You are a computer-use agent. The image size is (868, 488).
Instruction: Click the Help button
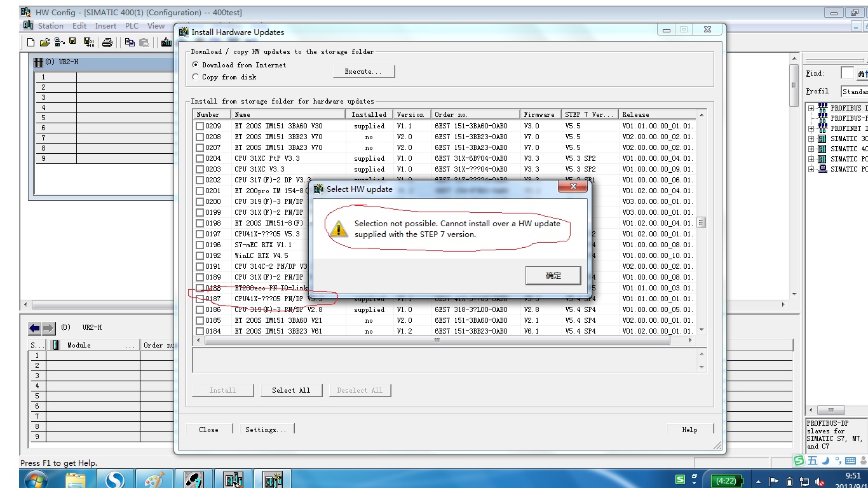[x=689, y=430]
